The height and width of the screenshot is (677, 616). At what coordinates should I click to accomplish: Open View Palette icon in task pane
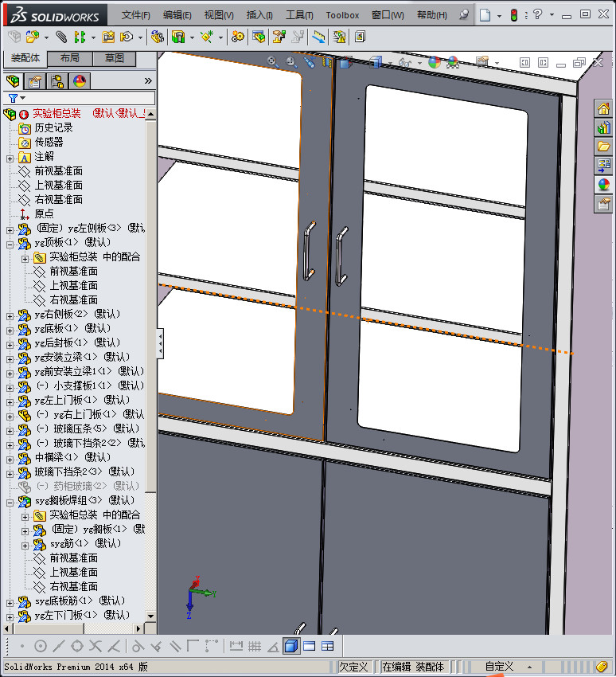(x=603, y=166)
